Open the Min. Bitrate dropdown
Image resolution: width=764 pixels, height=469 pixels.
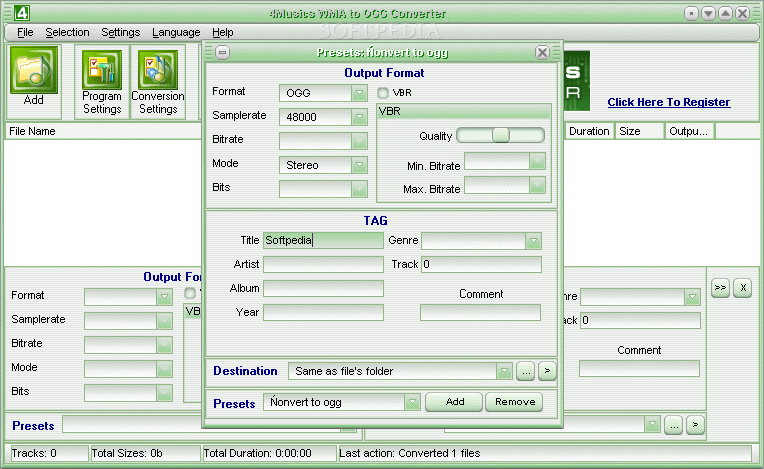[x=537, y=161]
